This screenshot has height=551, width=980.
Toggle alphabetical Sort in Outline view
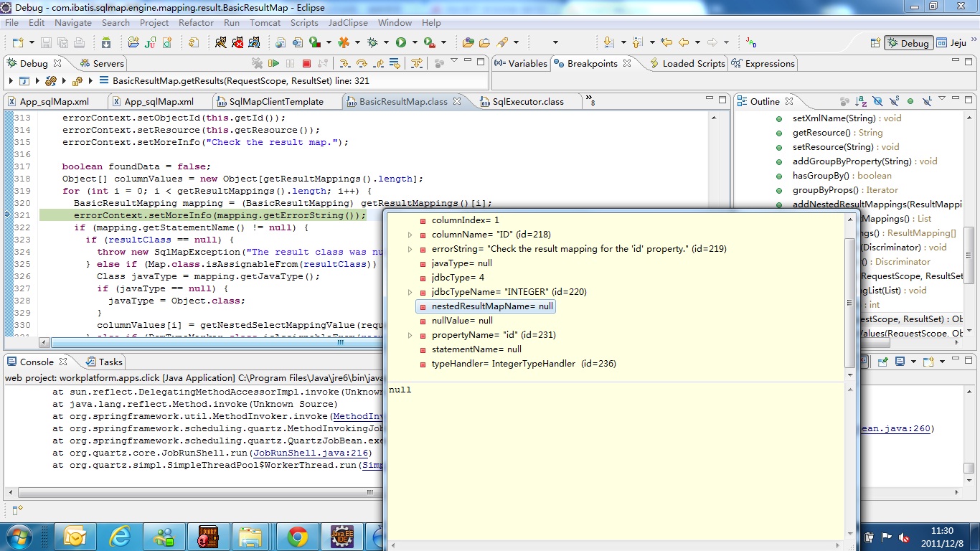point(860,101)
